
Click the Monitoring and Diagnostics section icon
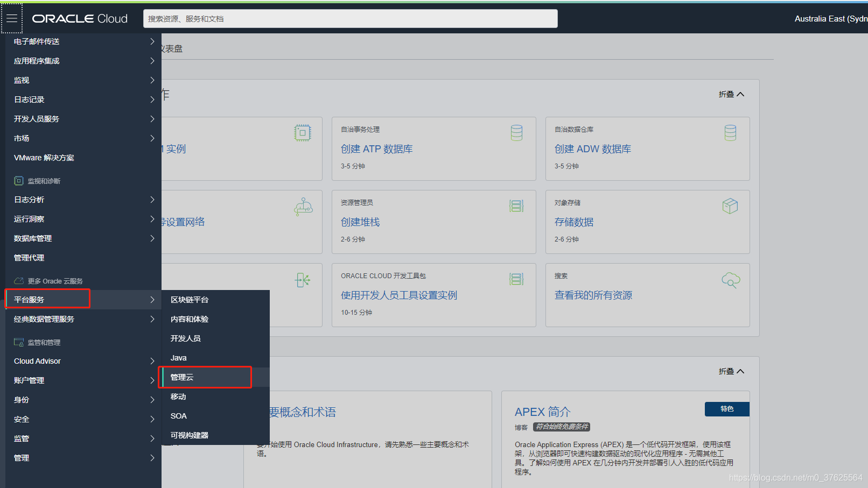coord(19,181)
